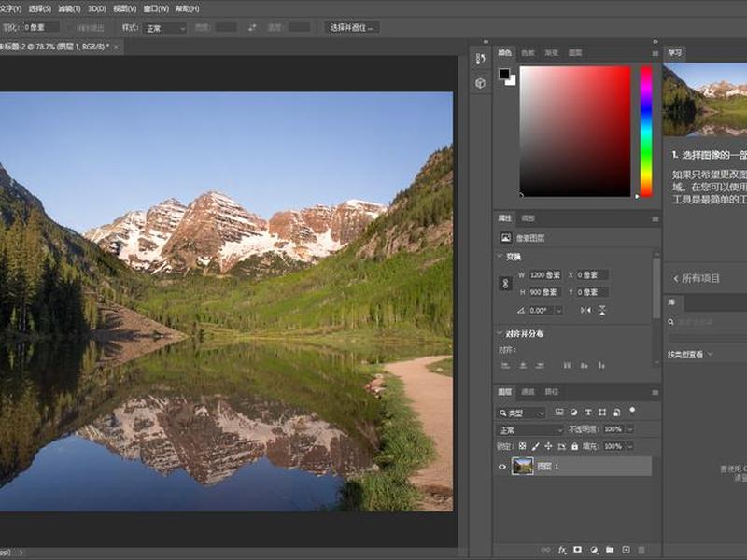Create a new layer group folder

pos(610,550)
